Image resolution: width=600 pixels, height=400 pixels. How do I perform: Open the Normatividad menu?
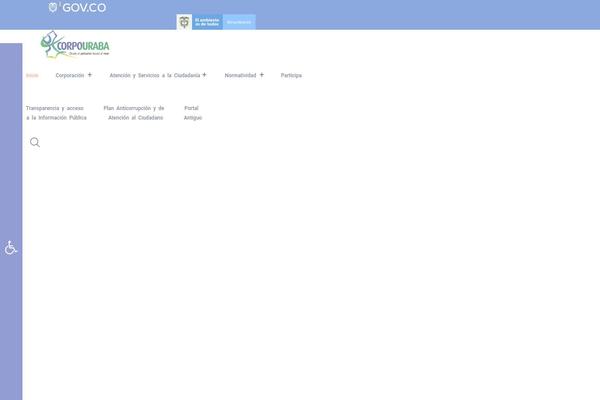(240, 75)
